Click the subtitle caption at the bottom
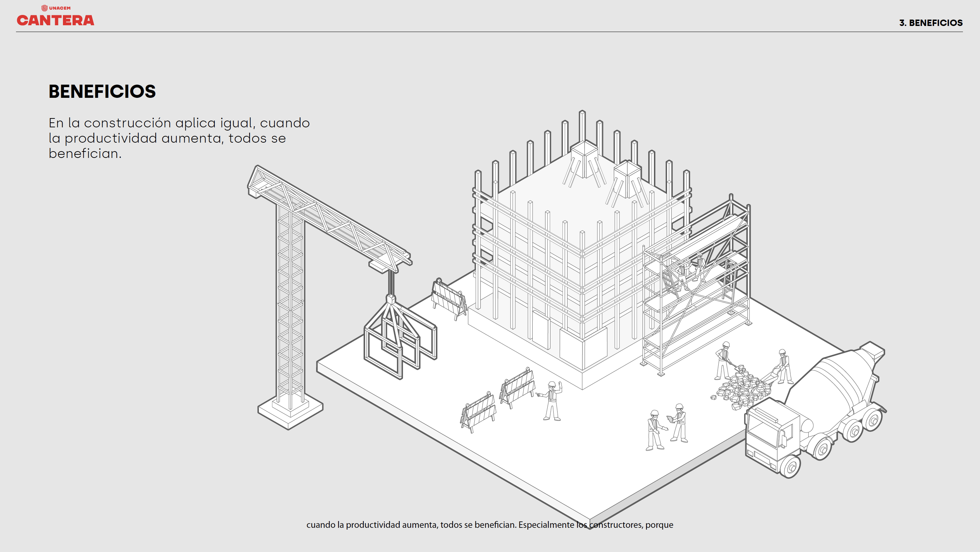The width and height of the screenshot is (980, 552). point(490,525)
